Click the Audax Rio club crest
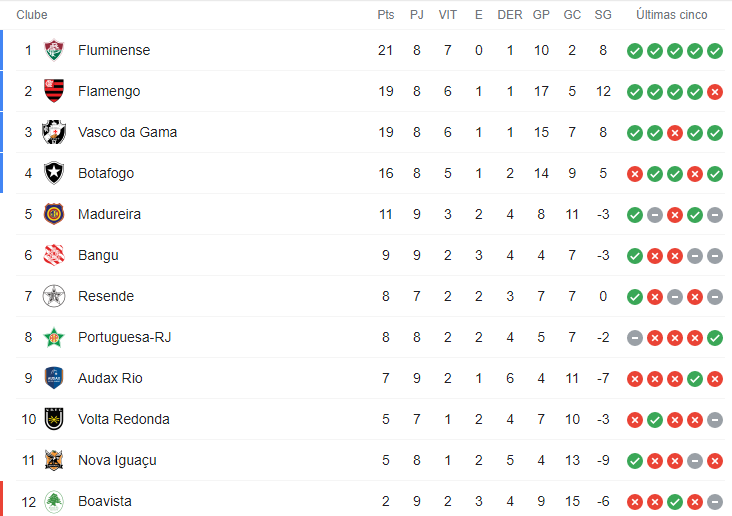732x516 pixels. pyautogui.click(x=54, y=378)
